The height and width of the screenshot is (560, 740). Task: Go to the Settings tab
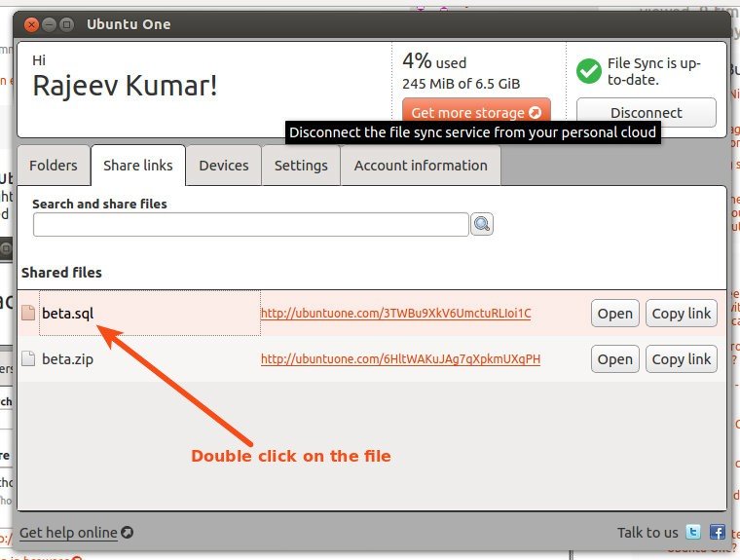click(301, 166)
